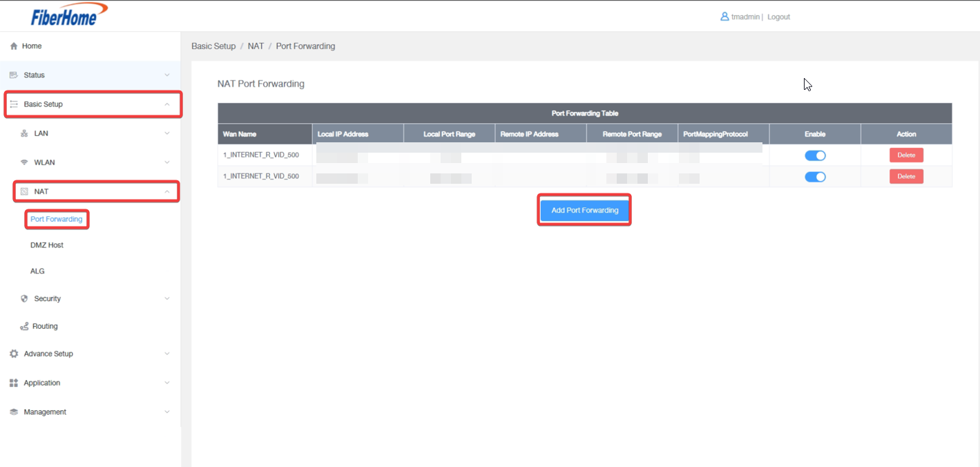Click the Home house icon in sidebar
This screenshot has height=467, width=980.
click(13, 46)
